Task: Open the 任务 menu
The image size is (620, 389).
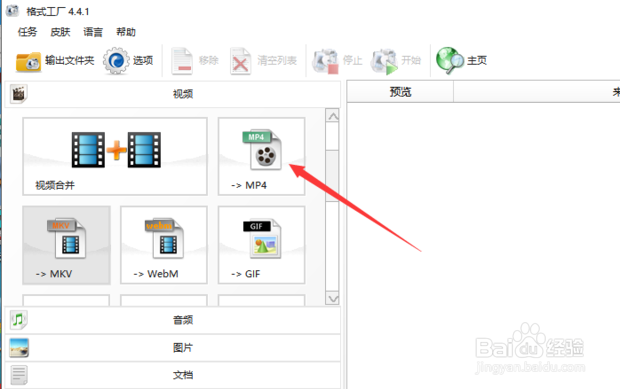Action: 27,32
